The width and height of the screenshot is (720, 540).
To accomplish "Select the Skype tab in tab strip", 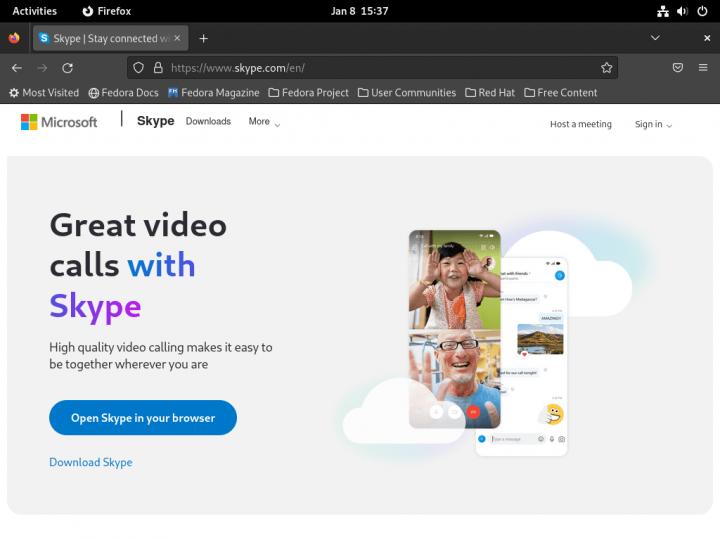I will 110,38.
